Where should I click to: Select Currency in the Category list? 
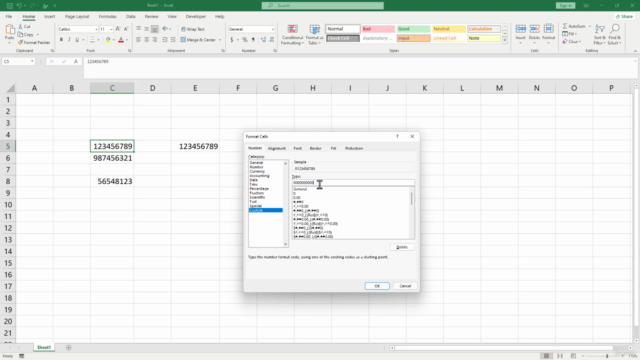click(x=257, y=171)
